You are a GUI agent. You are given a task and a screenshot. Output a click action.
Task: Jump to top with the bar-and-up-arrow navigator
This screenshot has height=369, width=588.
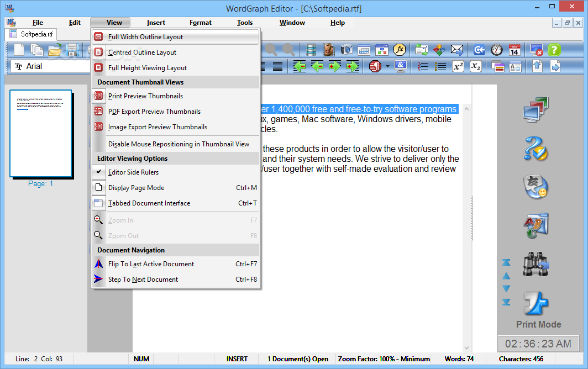click(506, 262)
